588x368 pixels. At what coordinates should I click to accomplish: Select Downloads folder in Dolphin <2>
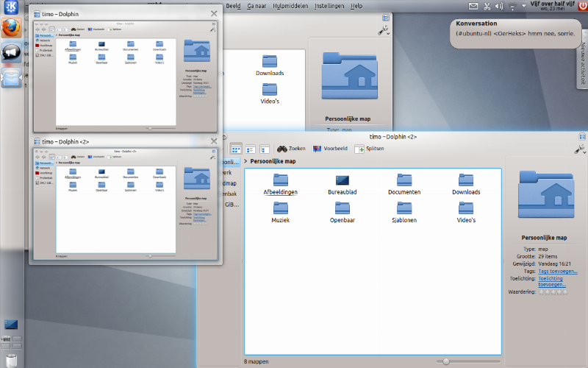(x=466, y=185)
